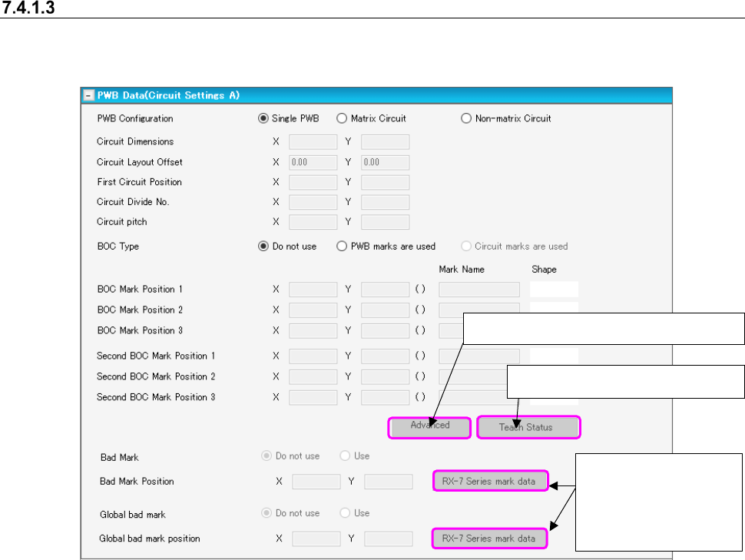Click RX-7 Series mark data for Global bad mark
Viewport: 745px width, 560px height.
point(490,538)
